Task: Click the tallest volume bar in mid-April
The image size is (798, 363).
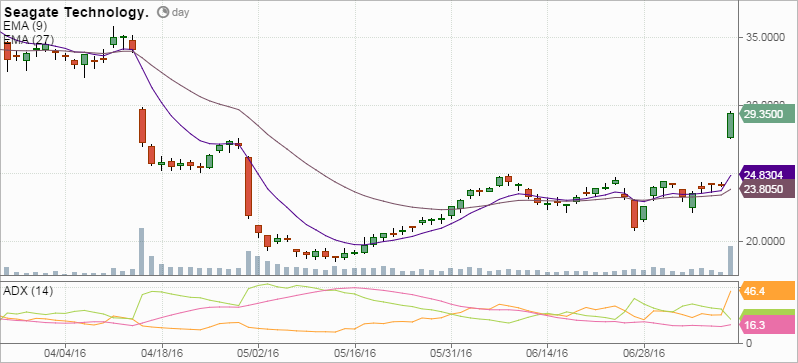Action: coord(141,252)
